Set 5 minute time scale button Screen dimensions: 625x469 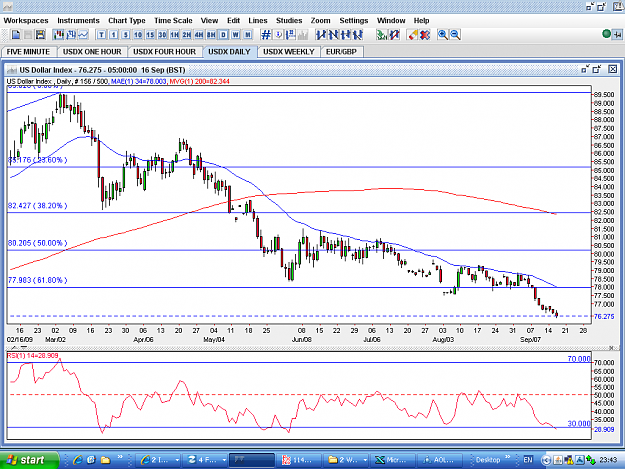[126, 35]
